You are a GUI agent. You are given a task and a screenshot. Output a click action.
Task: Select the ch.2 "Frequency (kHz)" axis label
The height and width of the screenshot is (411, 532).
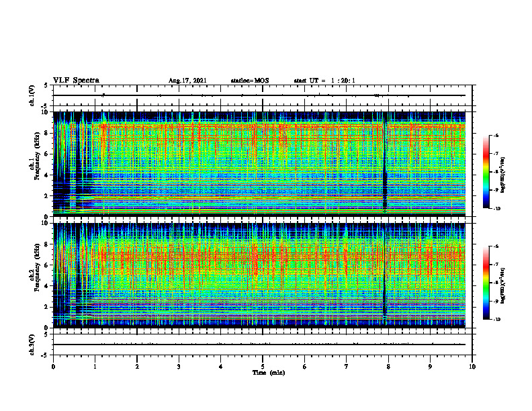pyautogui.click(x=37, y=267)
